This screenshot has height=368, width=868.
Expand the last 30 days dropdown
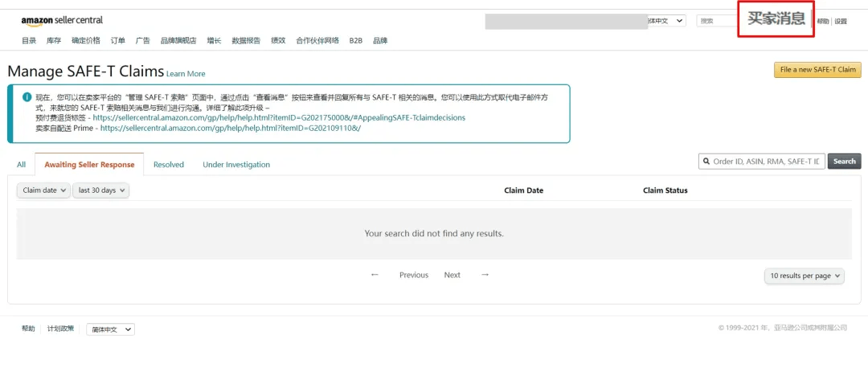pyautogui.click(x=100, y=190)
